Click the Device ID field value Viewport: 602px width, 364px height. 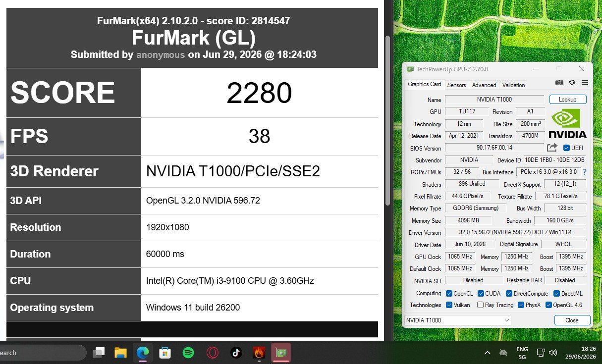point(555,160)
